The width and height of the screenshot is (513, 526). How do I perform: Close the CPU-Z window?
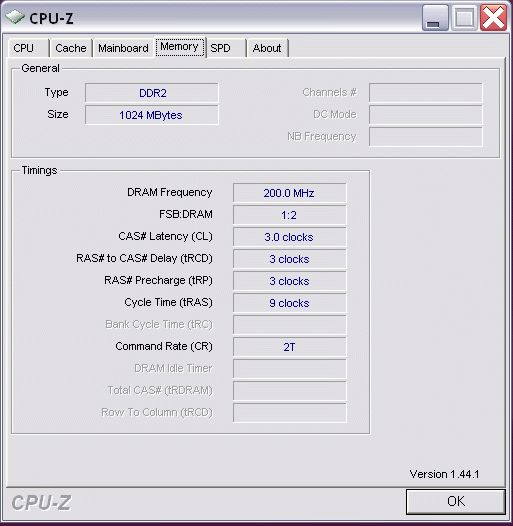(x=493, y=18)
